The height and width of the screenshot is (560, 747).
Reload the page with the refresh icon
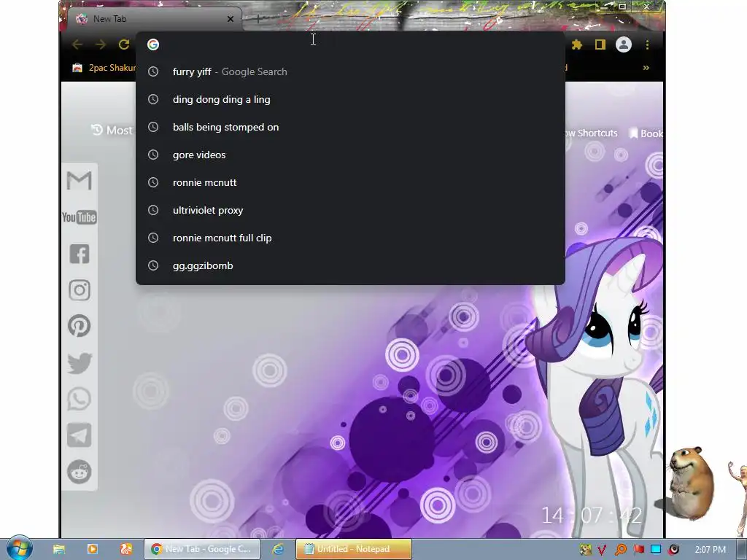(x=124, y=44)
